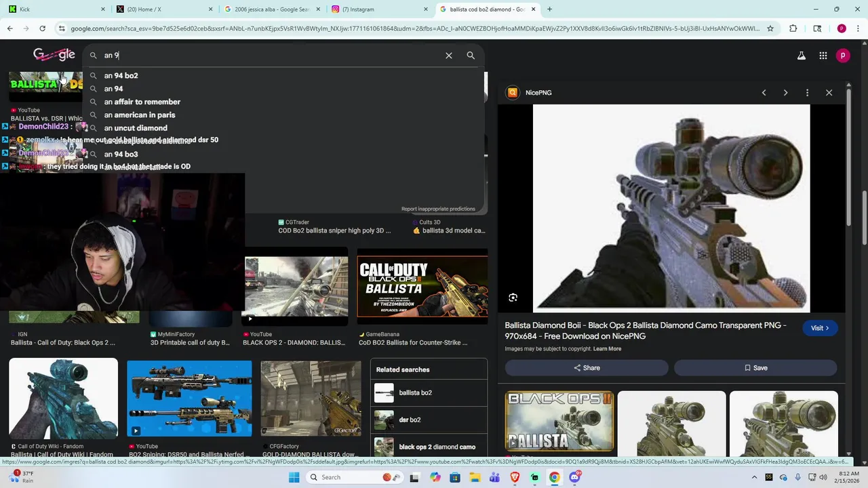Image resolution: width=868 pixels, height=488 pixels.
Task: Click the magnifier search submit icon
Action: (471, 56)
